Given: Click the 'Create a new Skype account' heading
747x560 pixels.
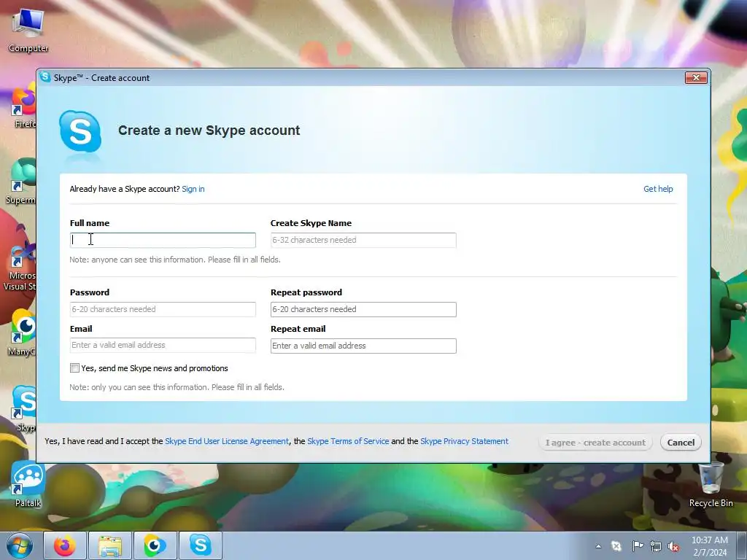Looking at the screenshot, I should [209, 131].
